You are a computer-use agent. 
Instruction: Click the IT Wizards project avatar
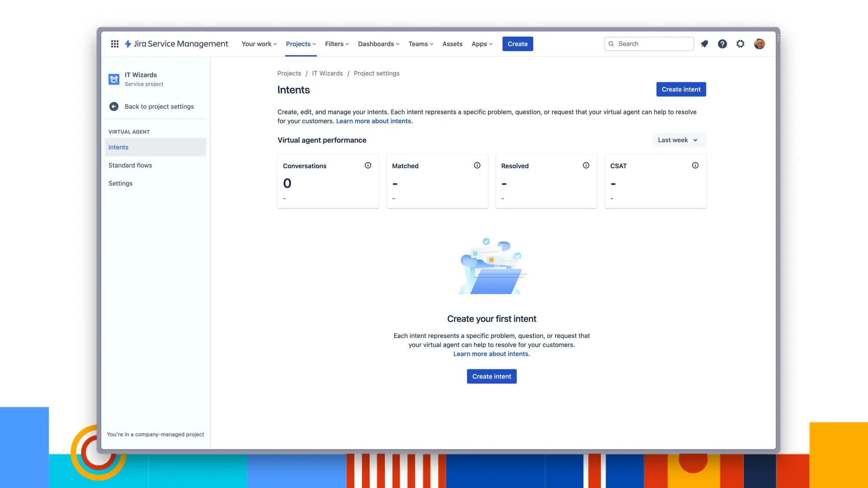click(x=114, y=79)
